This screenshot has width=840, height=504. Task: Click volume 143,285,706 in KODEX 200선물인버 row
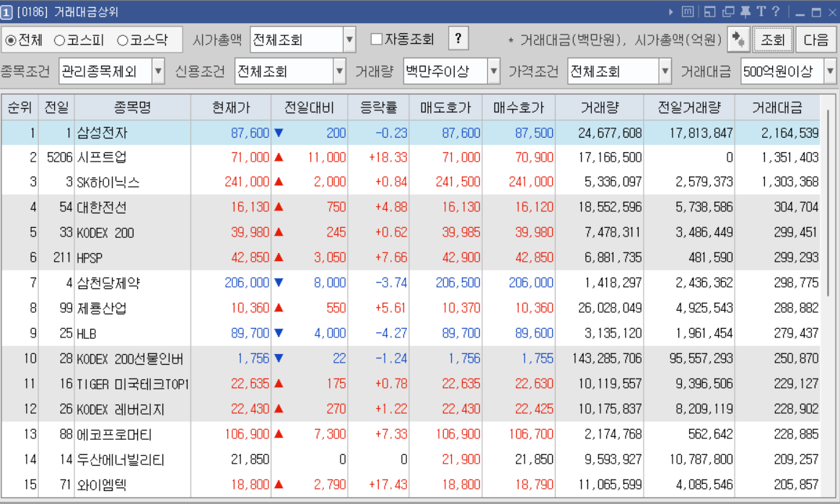pos(607,358)
